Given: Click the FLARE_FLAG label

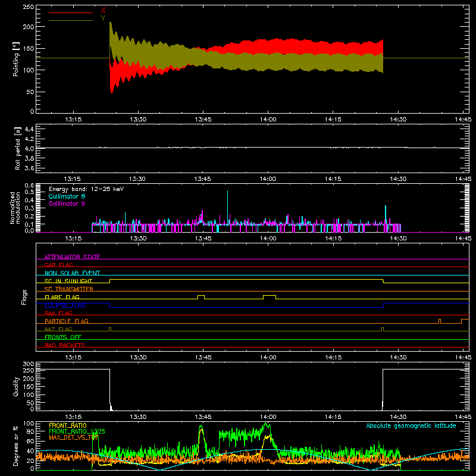Looking at the screenshot, I should coord(62,297).
